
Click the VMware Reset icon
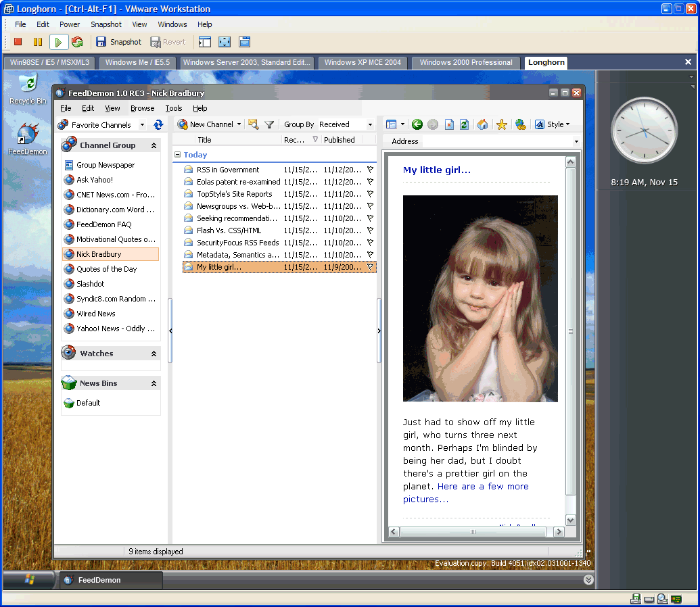(x=77, y=42)
